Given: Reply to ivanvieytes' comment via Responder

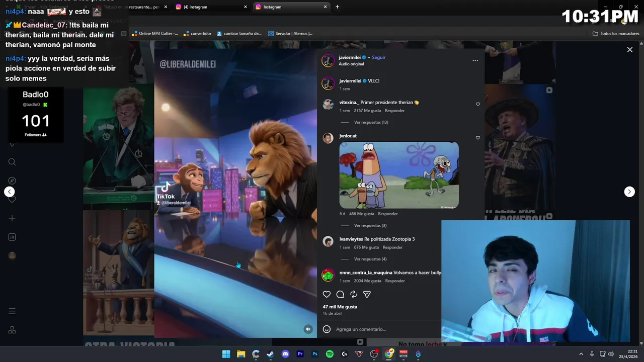Looking at the screenshot, I should 392,247.
